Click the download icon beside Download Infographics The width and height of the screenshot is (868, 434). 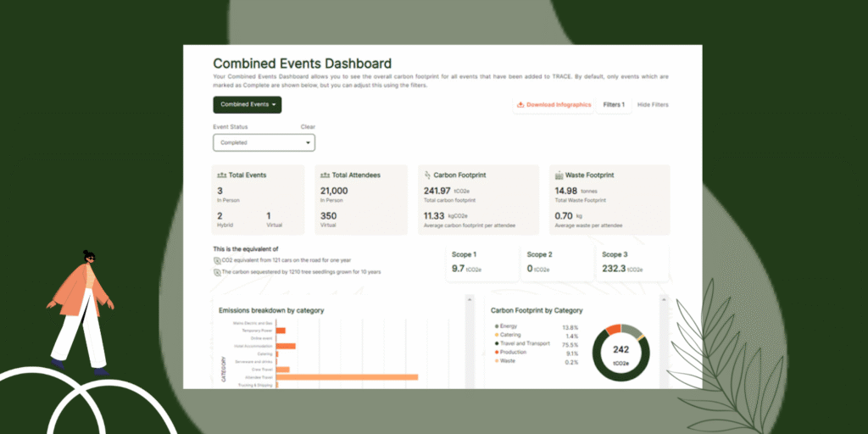(520, 104)
